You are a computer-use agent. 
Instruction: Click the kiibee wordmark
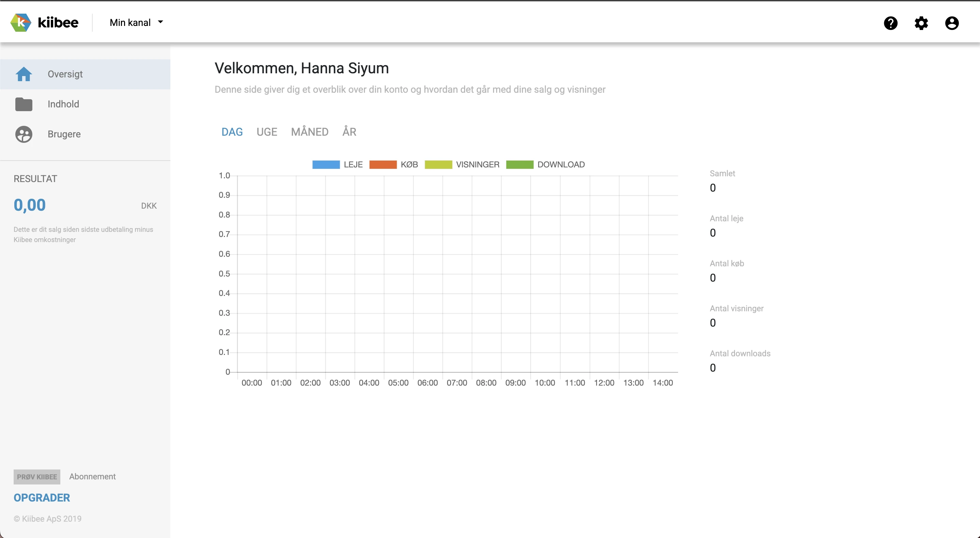[58, 23]
